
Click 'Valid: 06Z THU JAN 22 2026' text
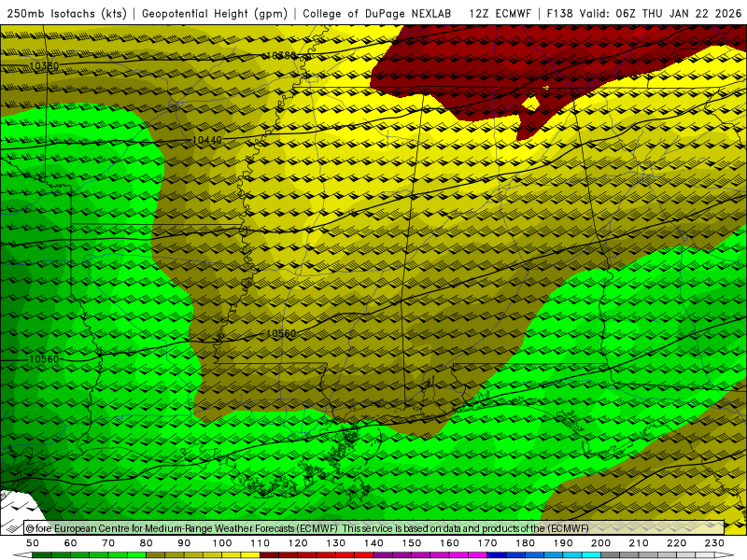[x=660, y=14]
